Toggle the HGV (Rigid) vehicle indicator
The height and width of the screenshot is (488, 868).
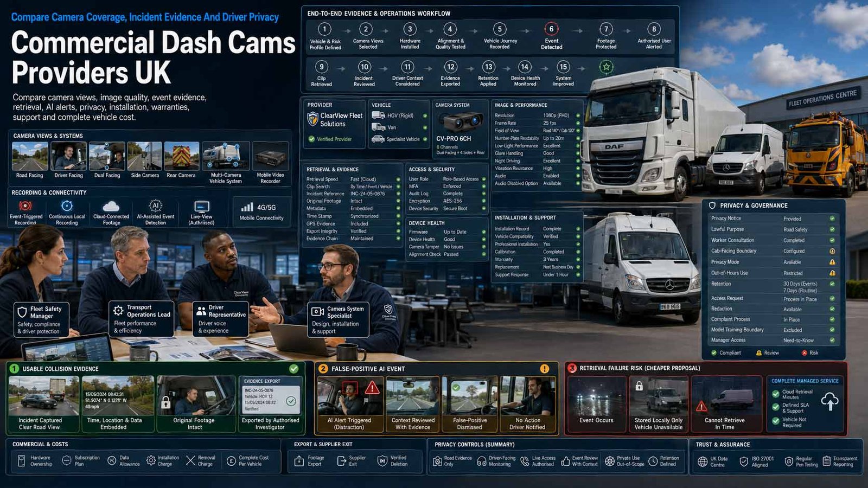(x=425, y=115)
